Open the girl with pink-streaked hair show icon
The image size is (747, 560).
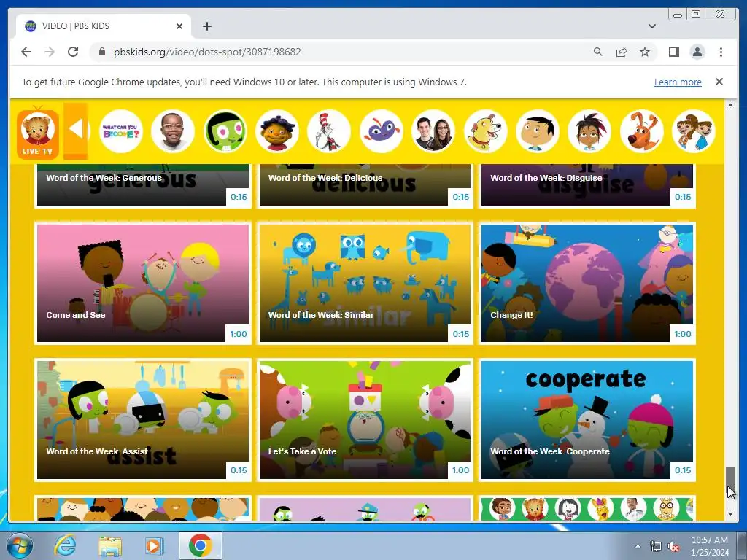tap(589, 131)
